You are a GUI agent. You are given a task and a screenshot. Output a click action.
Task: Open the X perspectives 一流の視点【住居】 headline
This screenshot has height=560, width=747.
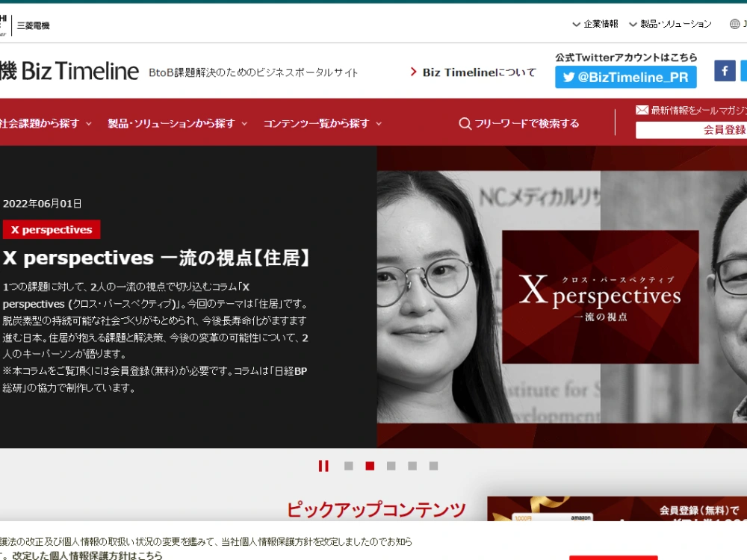click(x=157, y=258)
